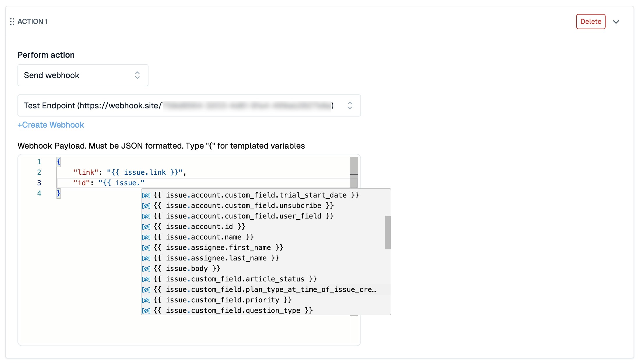Image resolution: width=644 pixels, height=363 pixels.
Task: Pick the issue.account.custom_field.unsubcribe suggestion
Action: pos(243,206)
